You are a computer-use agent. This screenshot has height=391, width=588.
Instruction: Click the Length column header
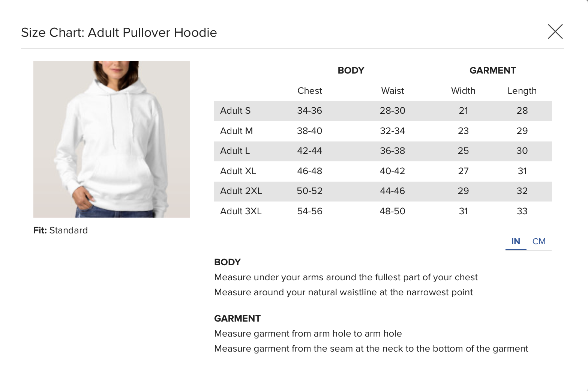click(522, 91)
